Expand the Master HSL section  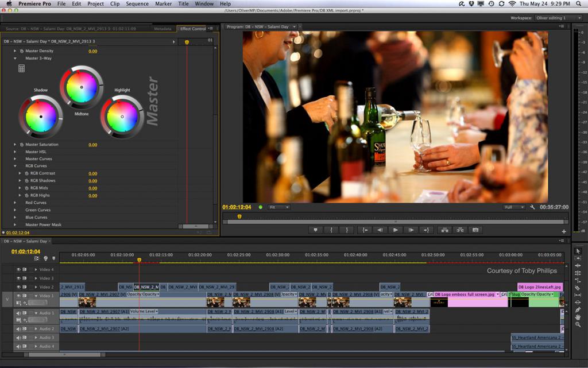[x=16, y=152]
